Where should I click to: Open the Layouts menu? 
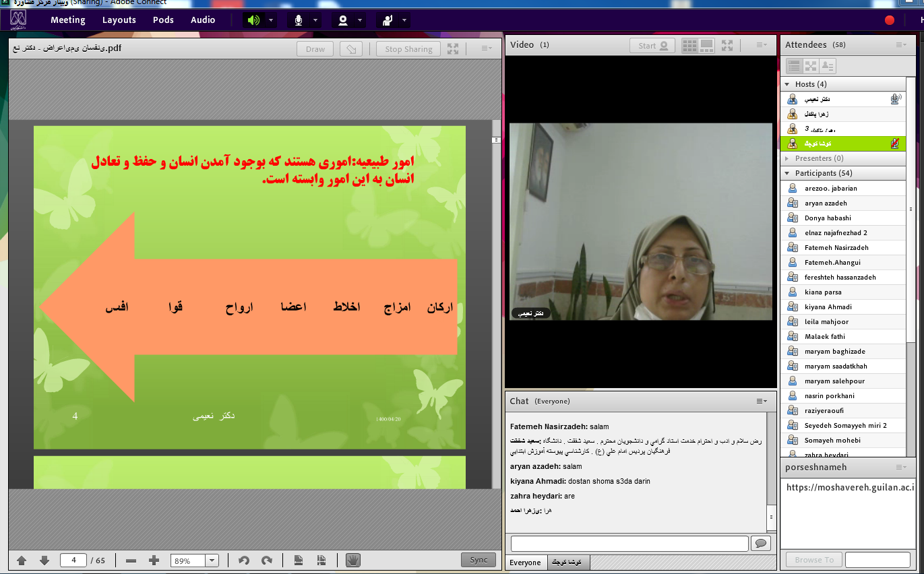click(119, 20)
